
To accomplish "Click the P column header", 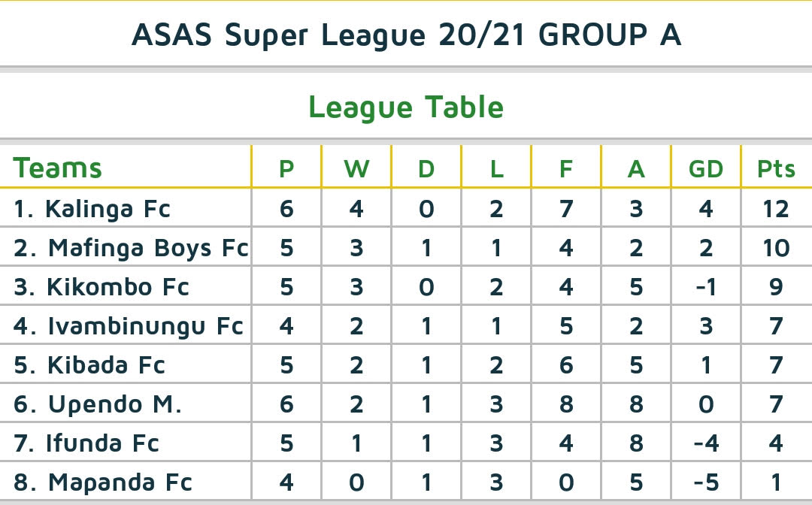I will click(x=286, y=168).
